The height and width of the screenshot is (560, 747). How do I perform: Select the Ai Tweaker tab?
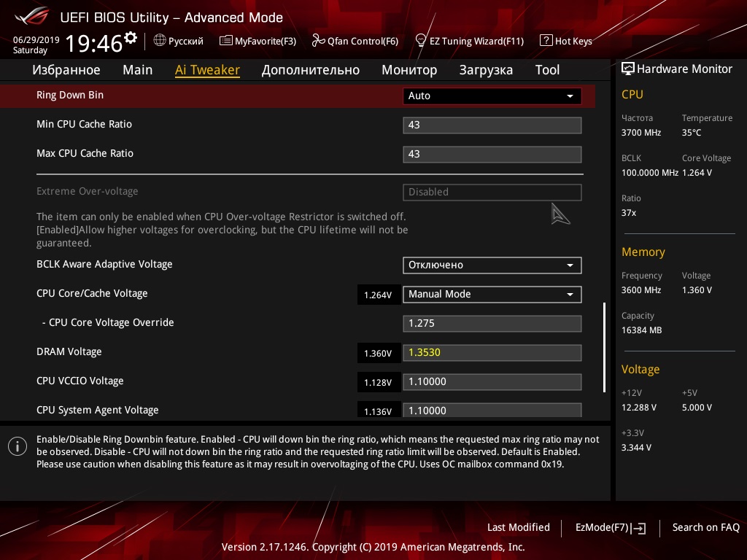[207, 70]
